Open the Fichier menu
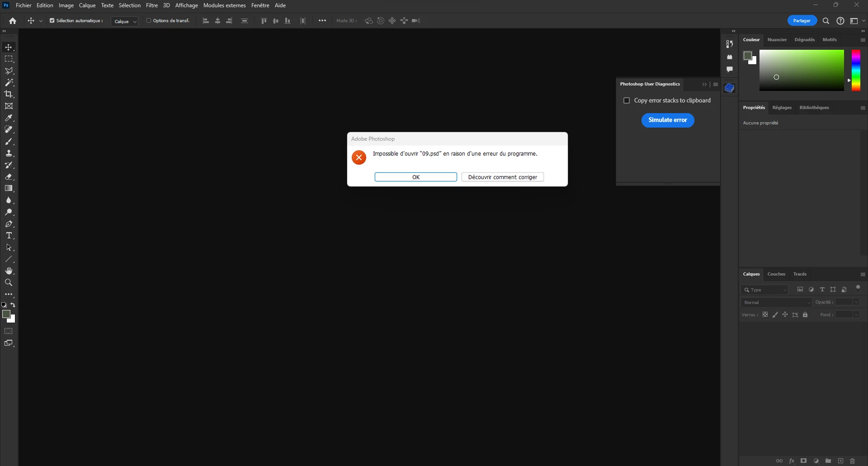868x466 pixels. pos(24,5)
